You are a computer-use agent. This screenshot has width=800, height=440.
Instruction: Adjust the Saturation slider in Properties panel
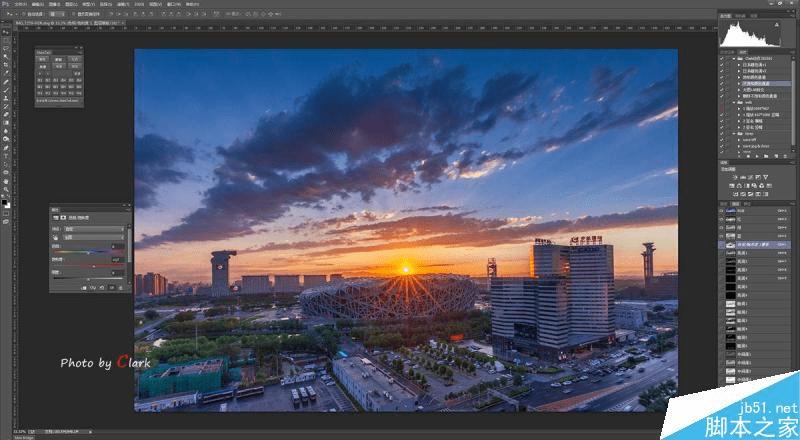(x=94, y=266)
